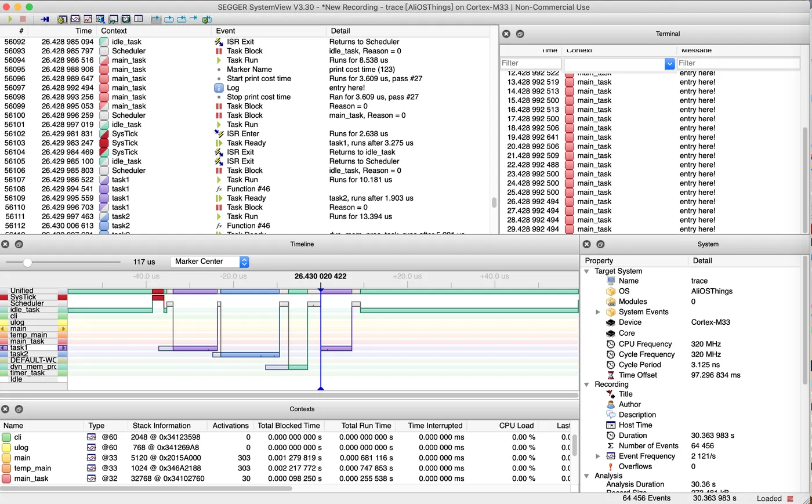This screenshot has width=812, height=504.
Task: Click task1 left arrow in timeline label
Action: (3, 347)
